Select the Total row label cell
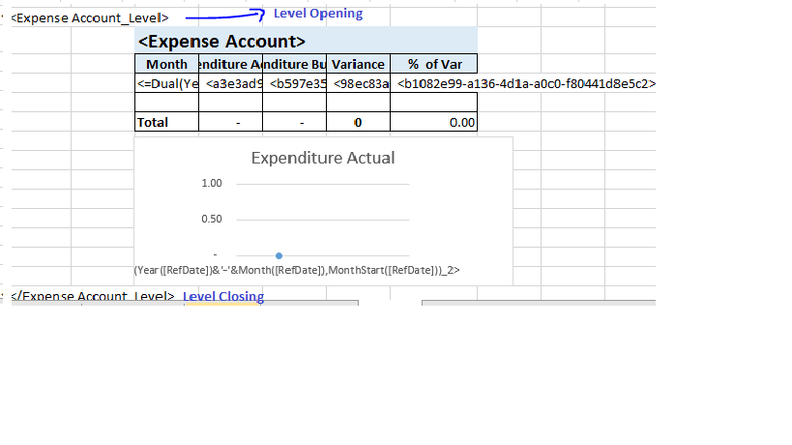Image resolution: width=792 pixels, height=445 pixels. click(167, 122)
